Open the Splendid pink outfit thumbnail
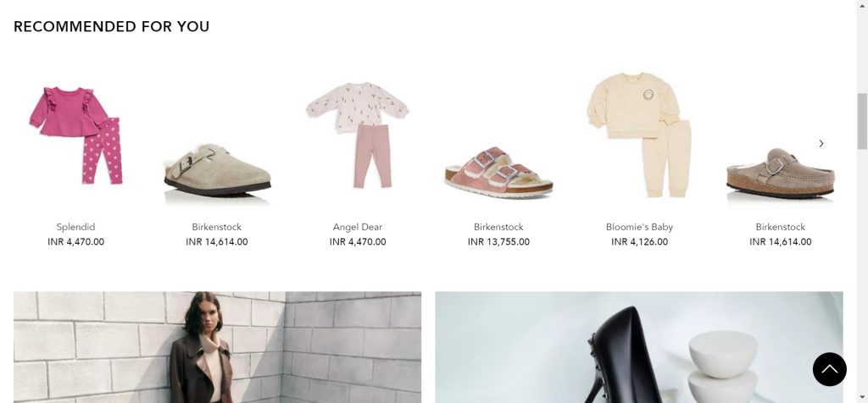The width and height of the screenshot is (868, 403). (x=75, y=135)
